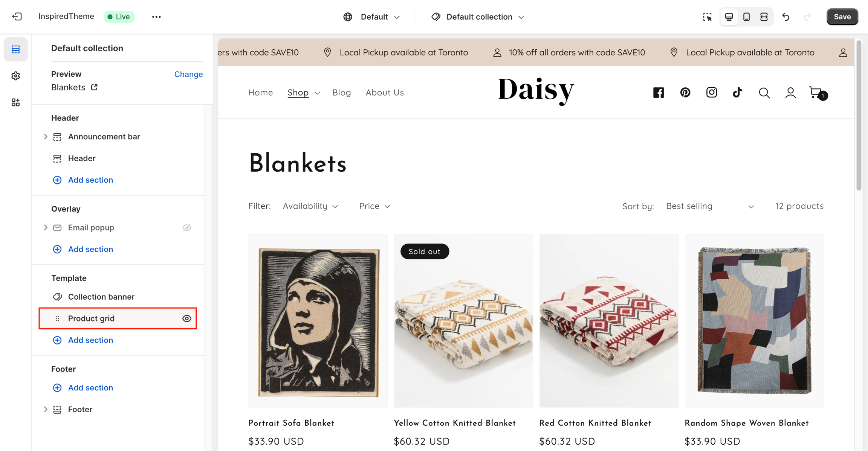Open the Default collection template dropdown
Screen dimensions: 868x451
tap(478, 17)
